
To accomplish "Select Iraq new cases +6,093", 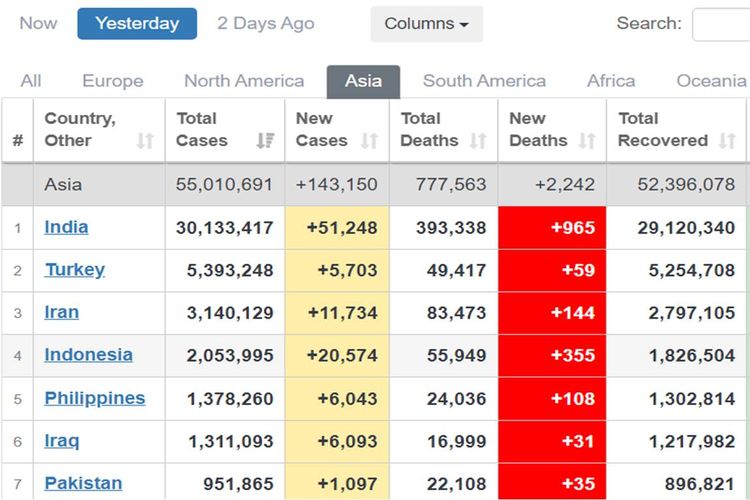I will 348,442.
